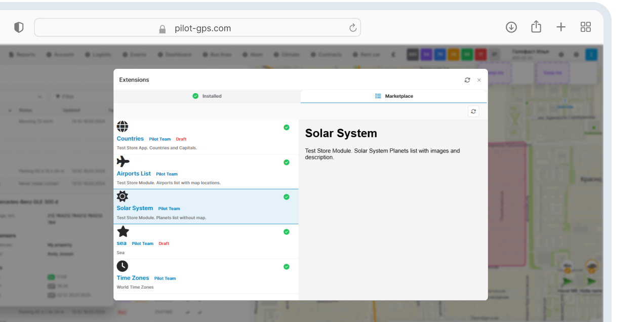This screenshot has height=322, width=644.
Task: Open the browser downloads icon
Action: [511, 27]
